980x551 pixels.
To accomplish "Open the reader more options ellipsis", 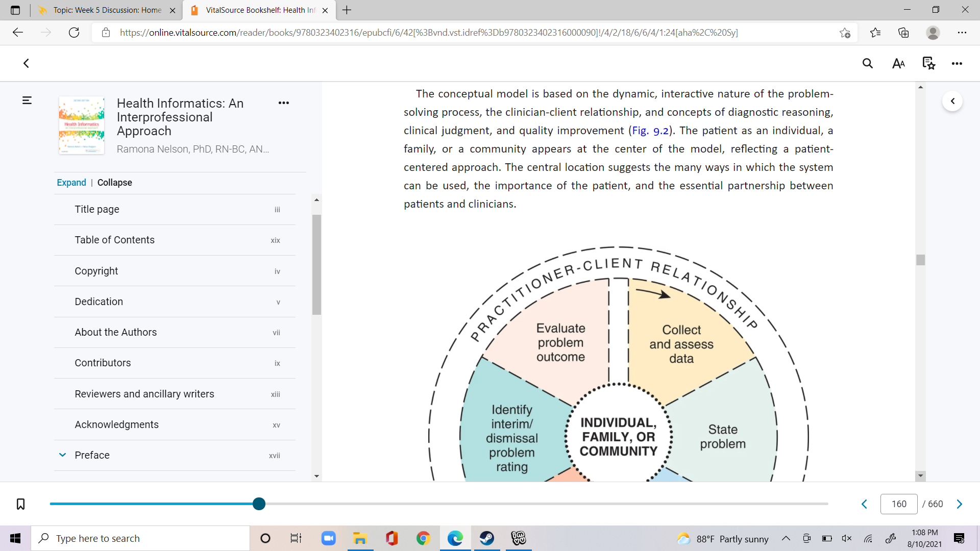I will pyautogui.click(x=957, y=63).
